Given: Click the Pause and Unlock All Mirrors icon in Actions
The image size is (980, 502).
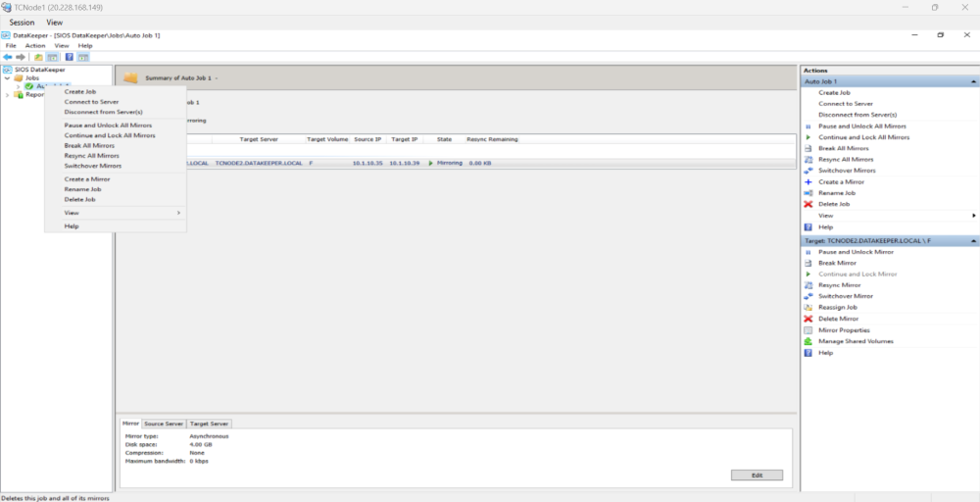Looking at the screenshot, I should [808, 126].
